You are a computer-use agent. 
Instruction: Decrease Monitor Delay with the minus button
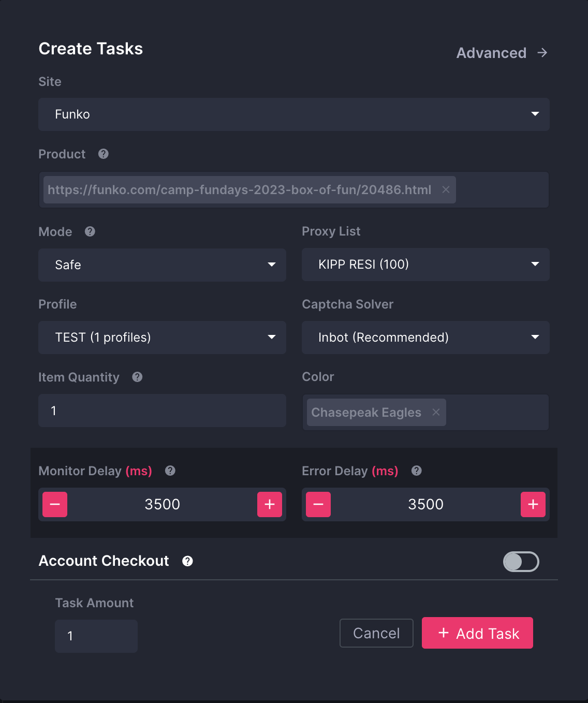click(55, 504)
